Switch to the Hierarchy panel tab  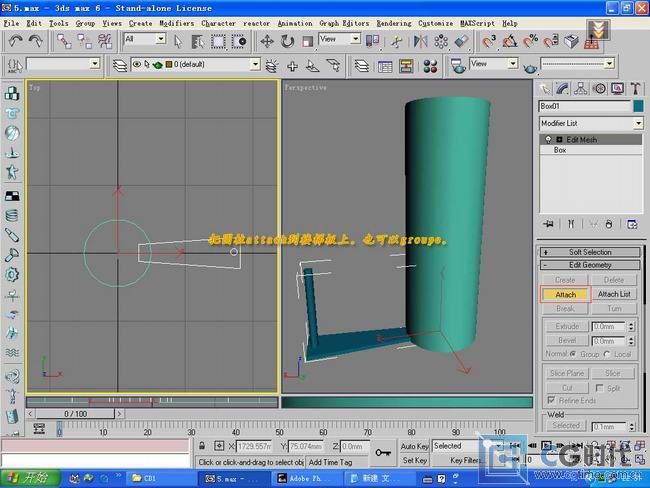click(x=581, y=89)
